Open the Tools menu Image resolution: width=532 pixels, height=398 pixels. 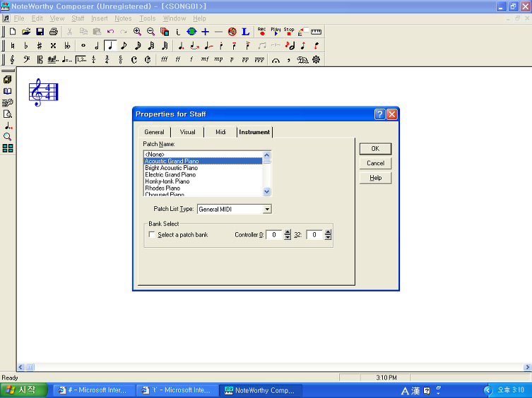(147, 18)
